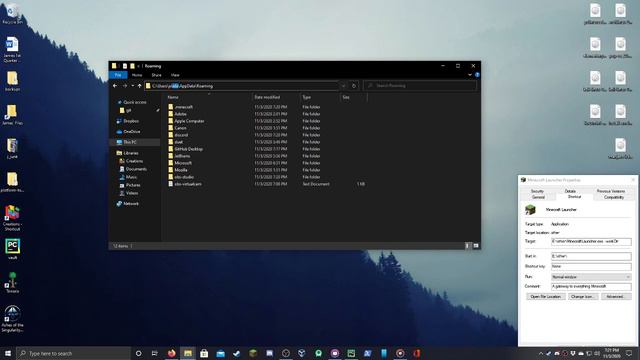This screenshot has height=360, width=640.
Task: Go forward in File Explorer
Action: point(124,86)
